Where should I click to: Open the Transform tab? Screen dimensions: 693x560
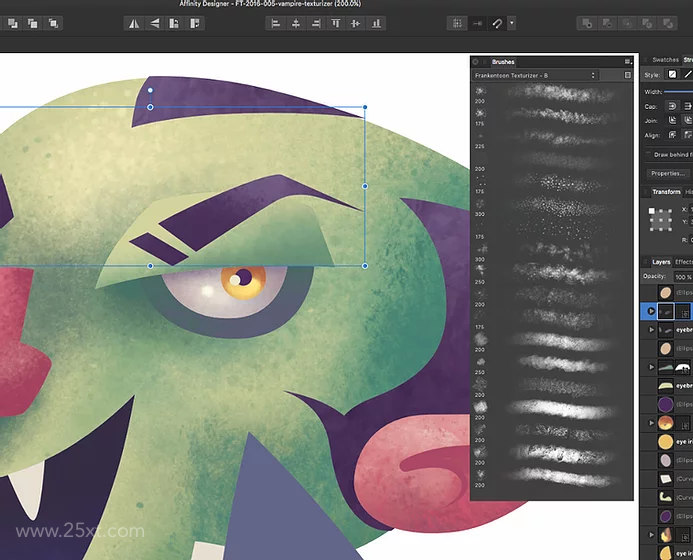666,192
